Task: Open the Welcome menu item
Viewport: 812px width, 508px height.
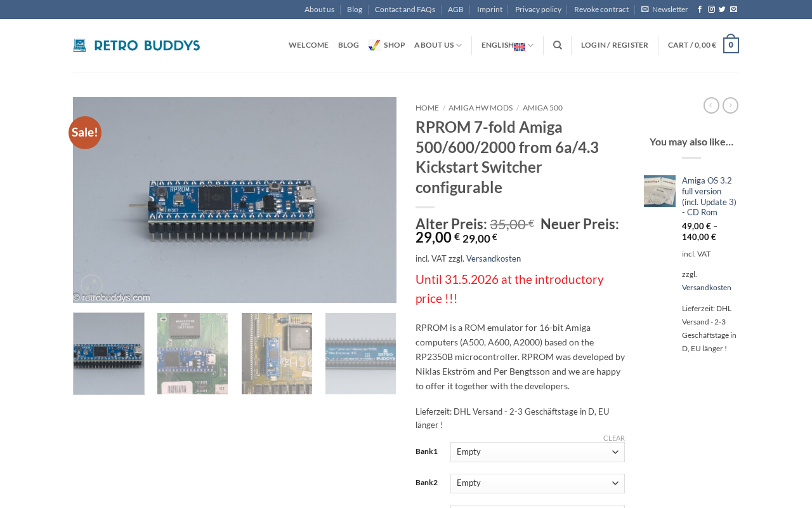Action: click(308, 45)
